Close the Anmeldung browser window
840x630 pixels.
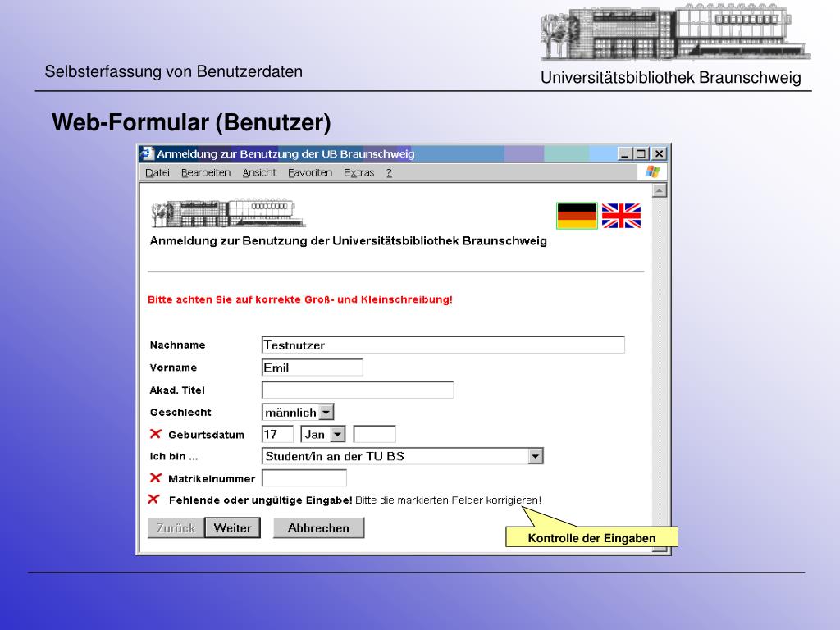659,153
